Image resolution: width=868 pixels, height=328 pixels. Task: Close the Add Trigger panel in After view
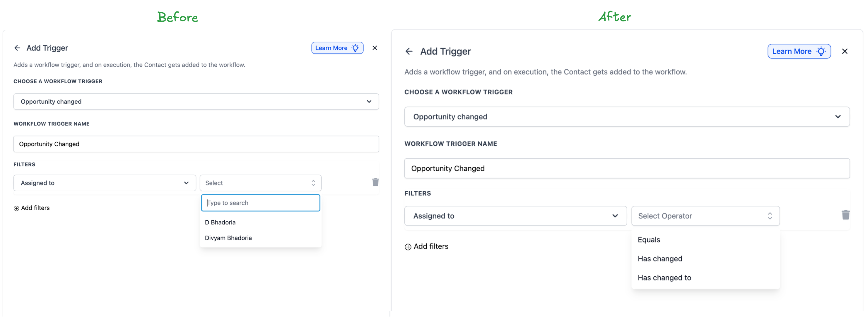844,51
